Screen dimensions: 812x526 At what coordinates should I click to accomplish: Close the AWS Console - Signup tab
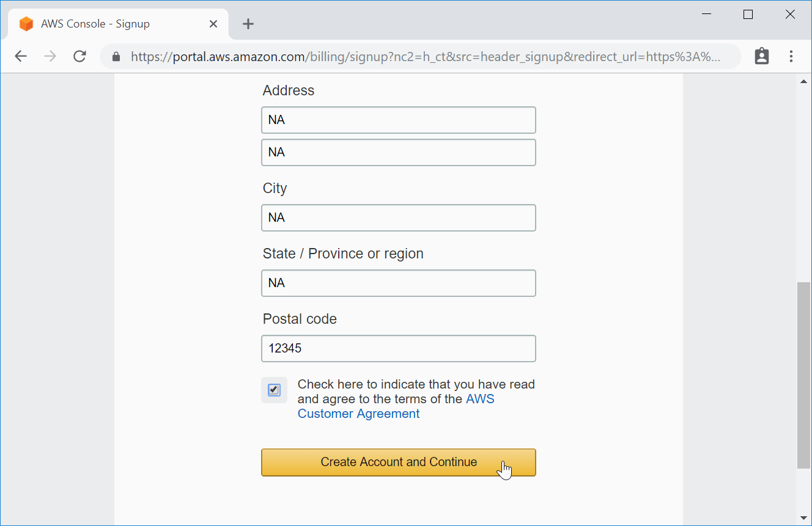[x=213, y=24]
